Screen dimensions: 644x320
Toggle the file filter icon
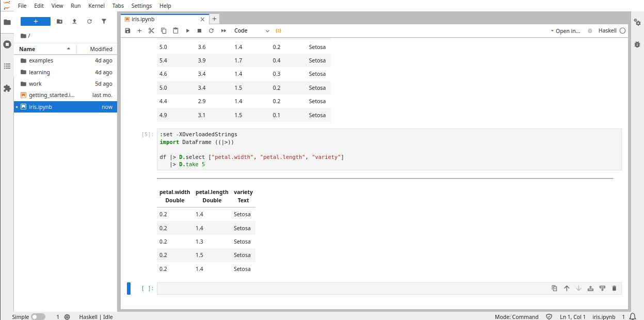click(104, 21)
